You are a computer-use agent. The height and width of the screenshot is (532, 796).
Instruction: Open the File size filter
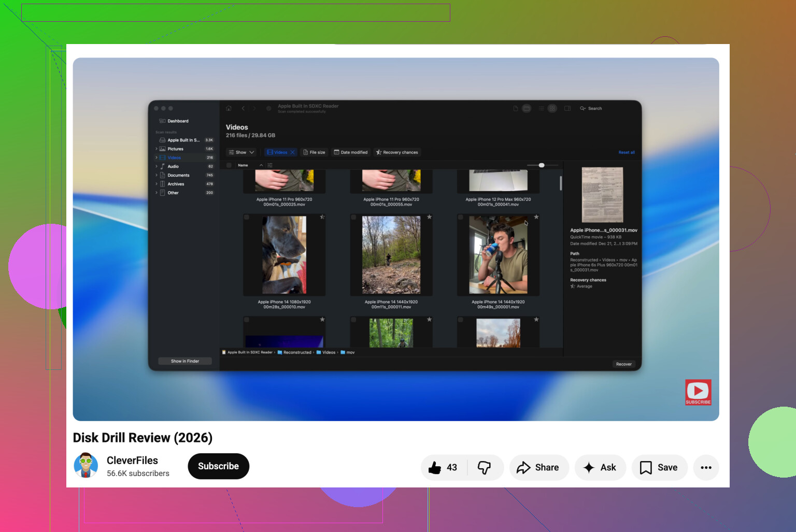pos(314,152)
